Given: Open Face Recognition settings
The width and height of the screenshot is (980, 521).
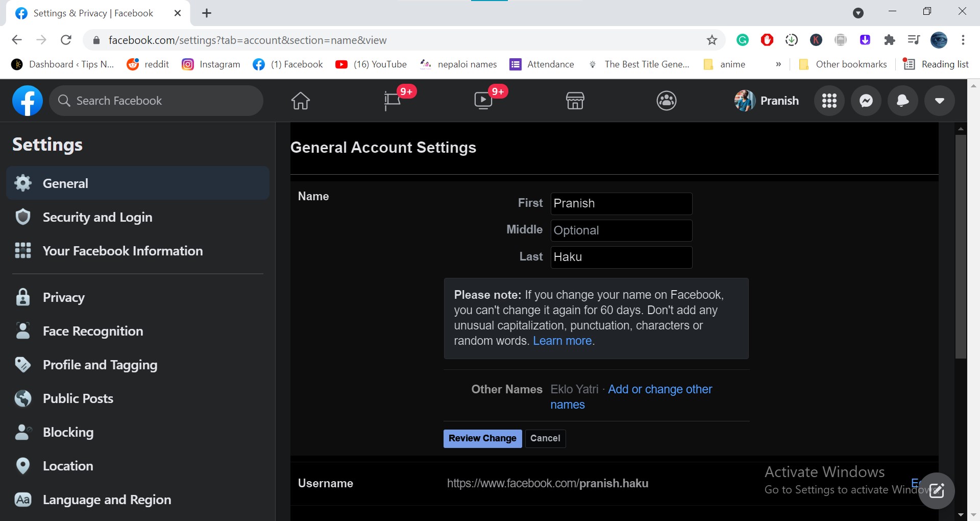Looking at the screenshot, I should 138,331.
